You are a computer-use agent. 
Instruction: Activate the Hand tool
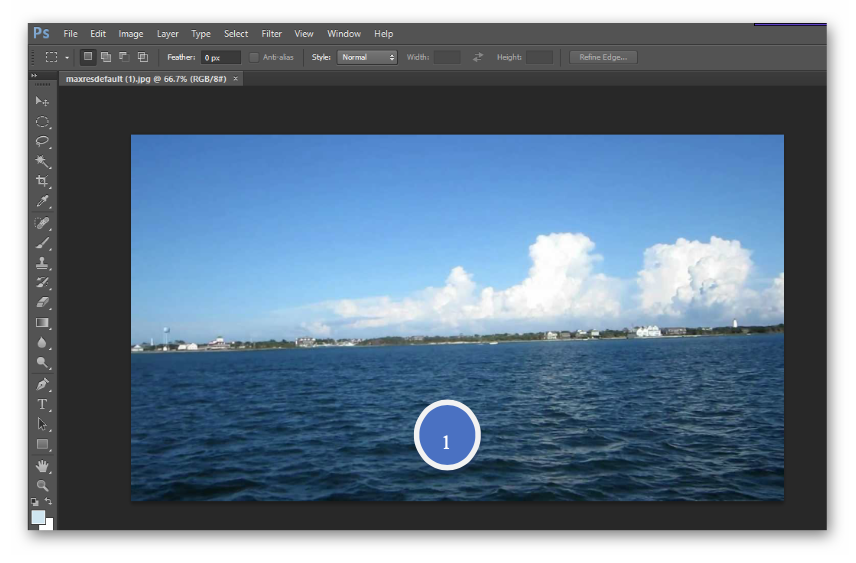[42, 465]
